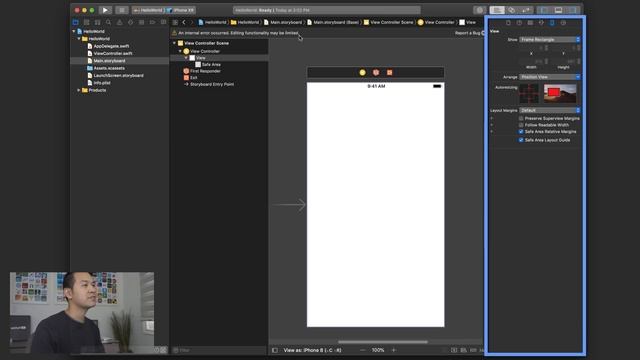640x360 pixels.
Task: Show the File inspector
Action: click(508, 23)
